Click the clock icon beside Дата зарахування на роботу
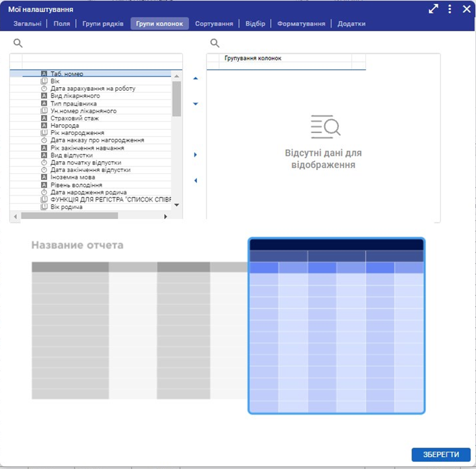476x469 pixels. 44,89
